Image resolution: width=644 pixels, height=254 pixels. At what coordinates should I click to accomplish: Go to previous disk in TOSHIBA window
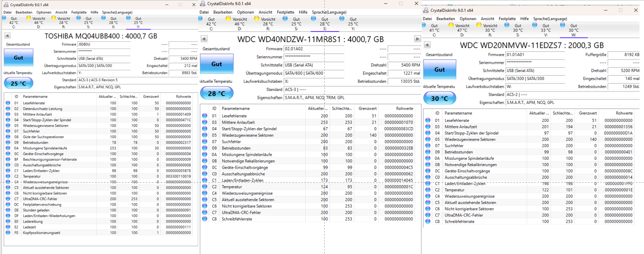7,36
